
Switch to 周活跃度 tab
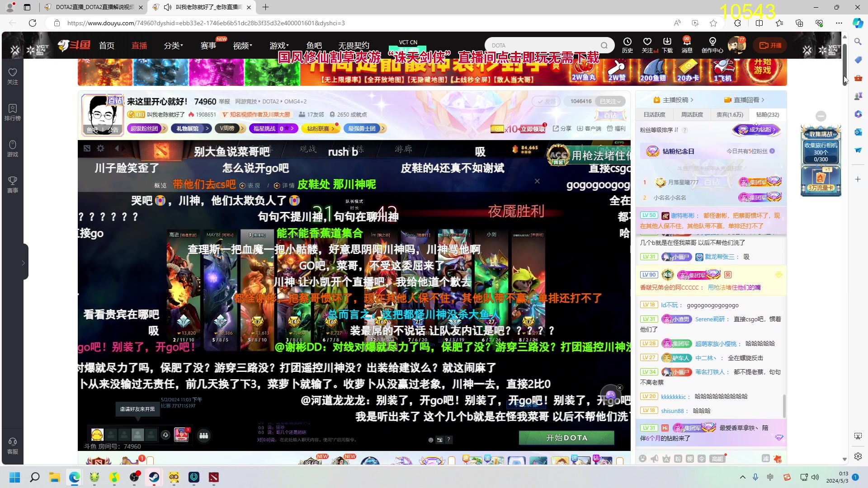point(692,115)
